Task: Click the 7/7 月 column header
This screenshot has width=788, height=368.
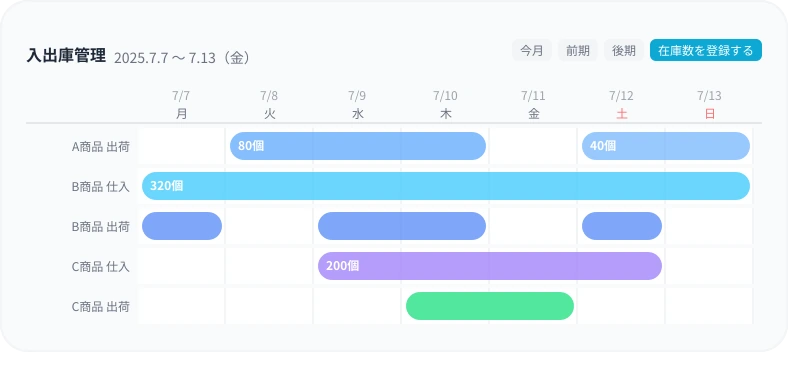Action: [181, 105]
